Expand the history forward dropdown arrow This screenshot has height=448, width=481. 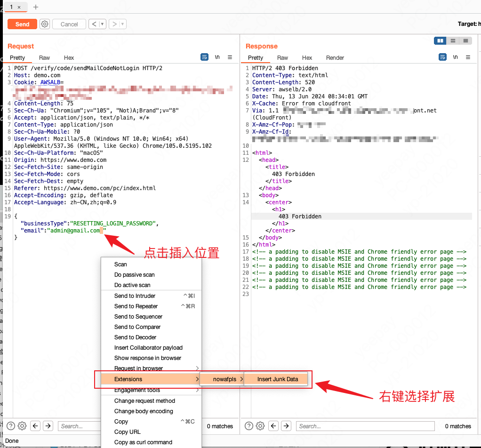coord(123,24)
